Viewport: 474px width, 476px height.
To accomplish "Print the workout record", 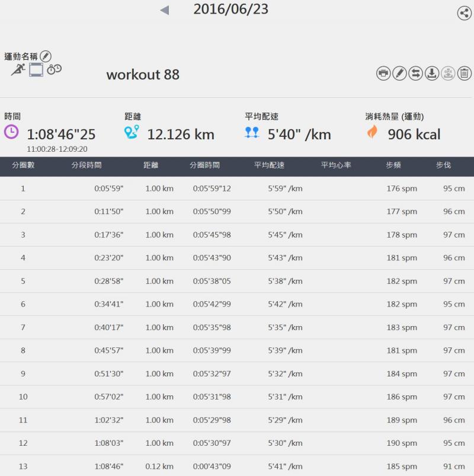I will point(383,73).
